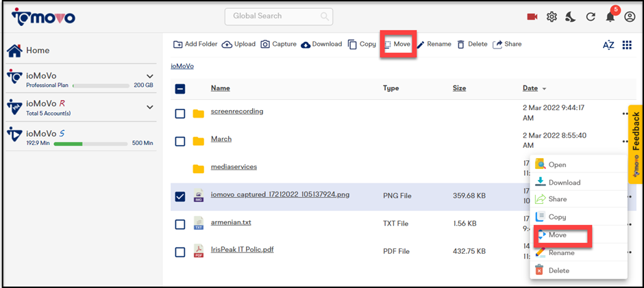Click Move in top toolbar
This screenshot has width=644, height=288.
pos(398,44)
